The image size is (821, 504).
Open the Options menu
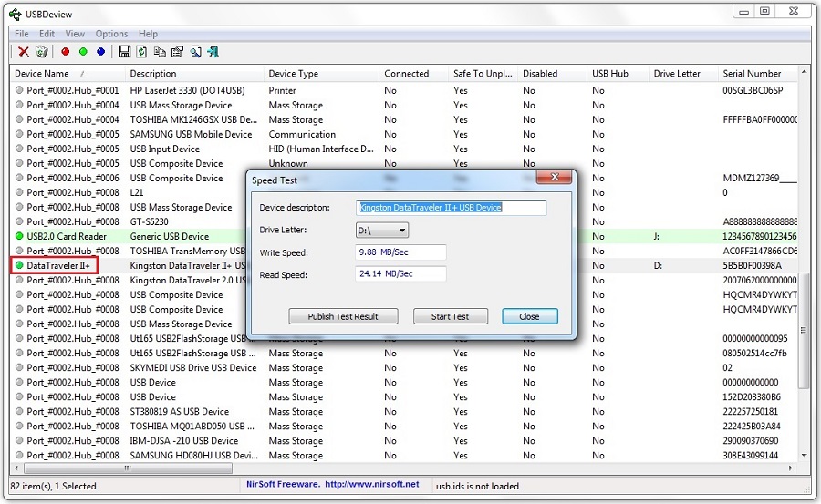pos(111,34)
